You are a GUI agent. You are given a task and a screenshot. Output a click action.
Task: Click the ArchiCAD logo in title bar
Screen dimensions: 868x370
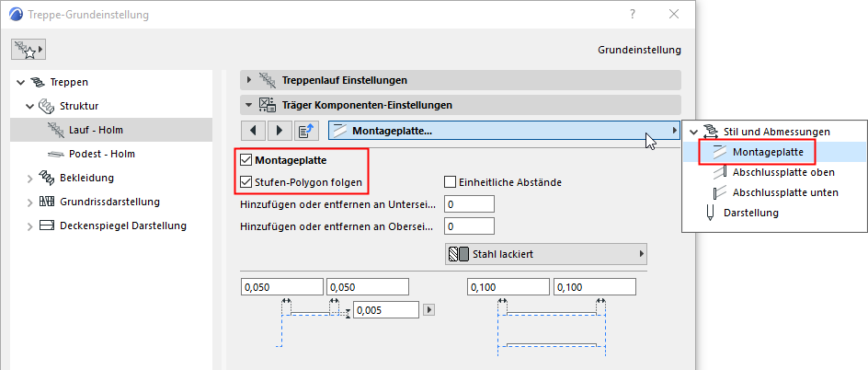tap(17, 15)
